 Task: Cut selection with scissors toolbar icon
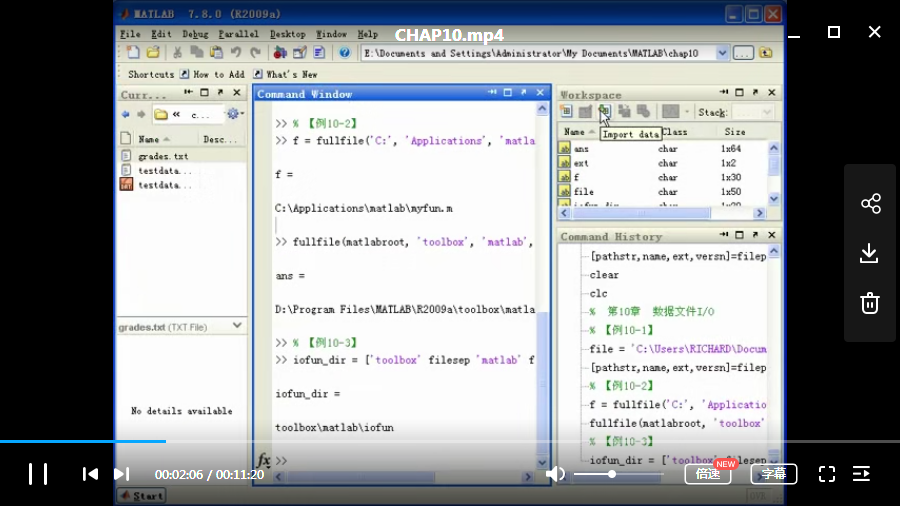(x=177, y=53)
